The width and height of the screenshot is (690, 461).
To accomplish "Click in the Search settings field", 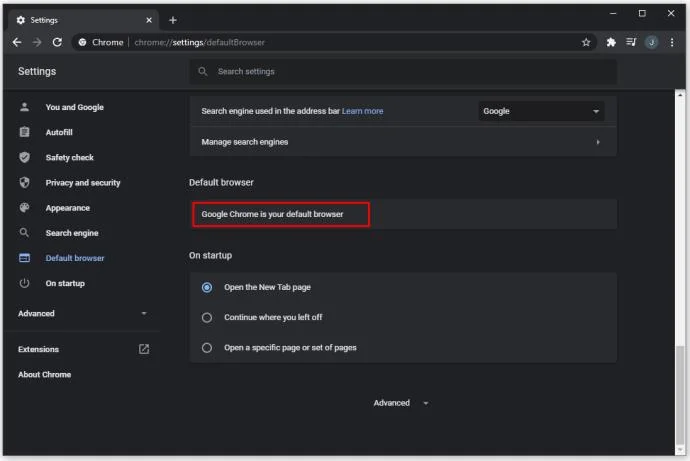I will [403, 71].
